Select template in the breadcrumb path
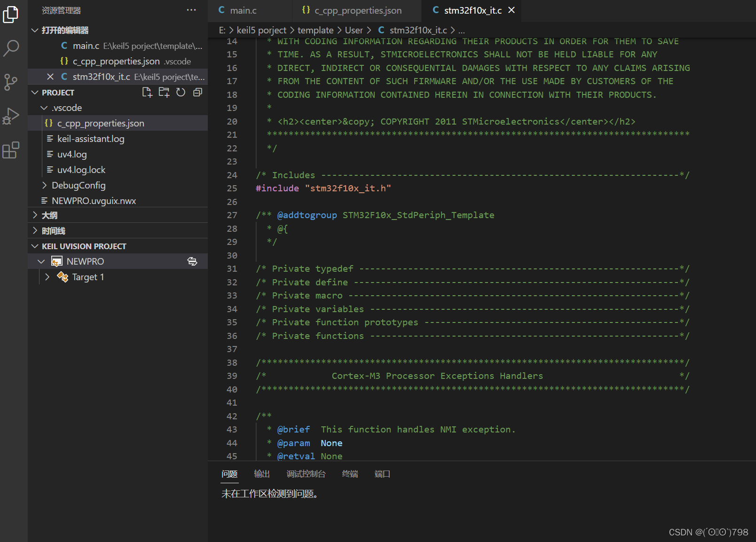 (315, 30)
